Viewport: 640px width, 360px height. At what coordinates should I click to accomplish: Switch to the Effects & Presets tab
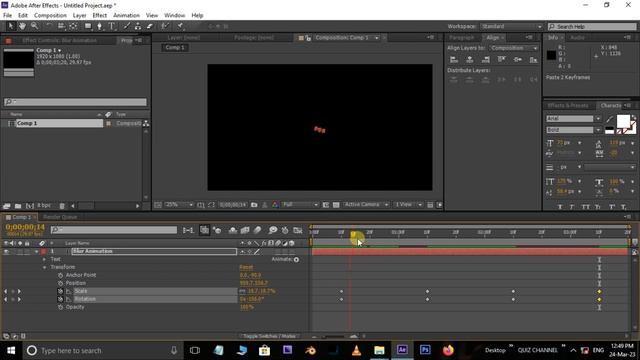(568, 105)
